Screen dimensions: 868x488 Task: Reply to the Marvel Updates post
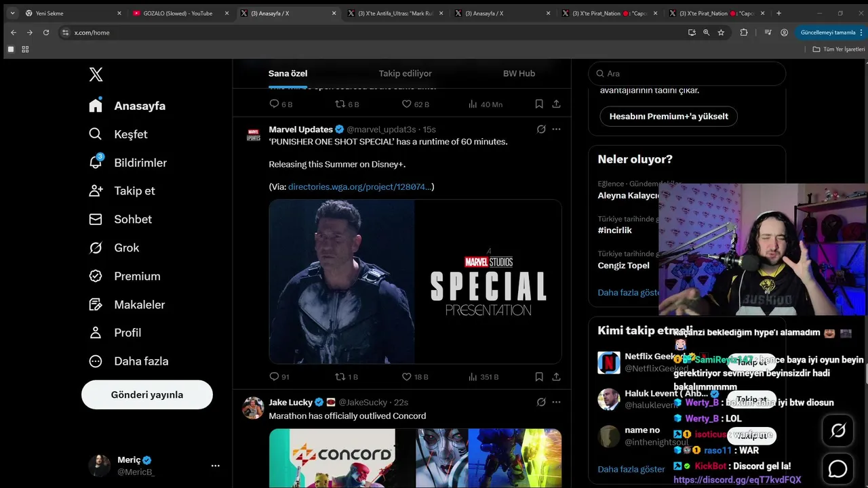click(x=279, y=377)
